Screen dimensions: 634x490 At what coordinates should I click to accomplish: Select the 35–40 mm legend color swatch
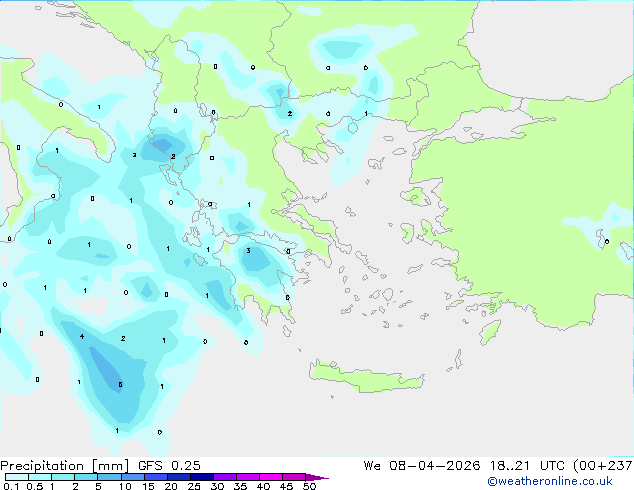coord(248,477)
